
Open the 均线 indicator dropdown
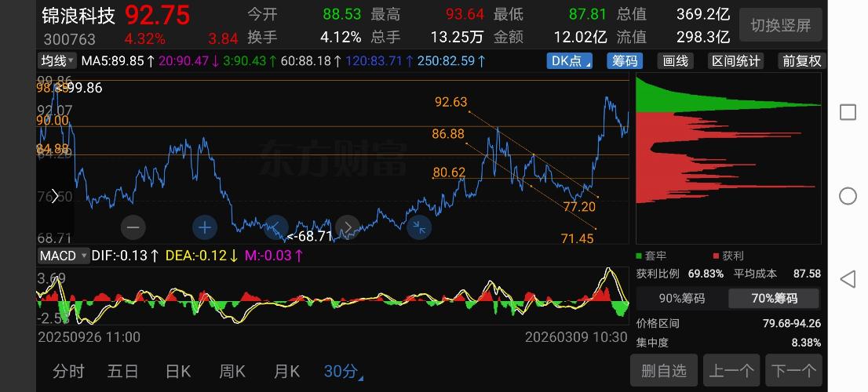pos(57,61)
